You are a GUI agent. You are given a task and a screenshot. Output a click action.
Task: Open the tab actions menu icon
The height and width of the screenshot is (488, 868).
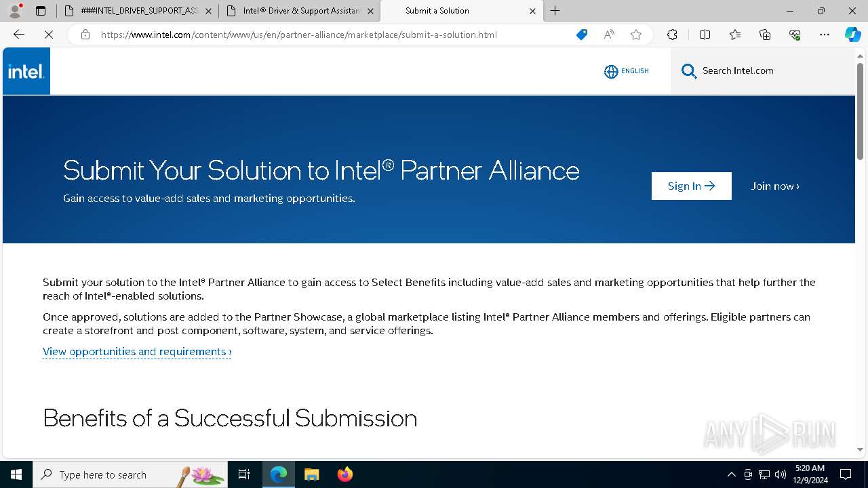[41, 11]
